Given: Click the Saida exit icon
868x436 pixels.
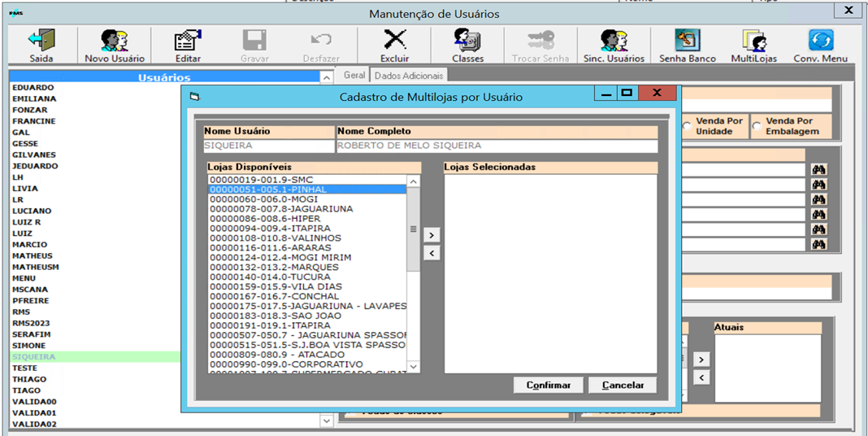Looking at the screenshot, I should tap(41, 41).
